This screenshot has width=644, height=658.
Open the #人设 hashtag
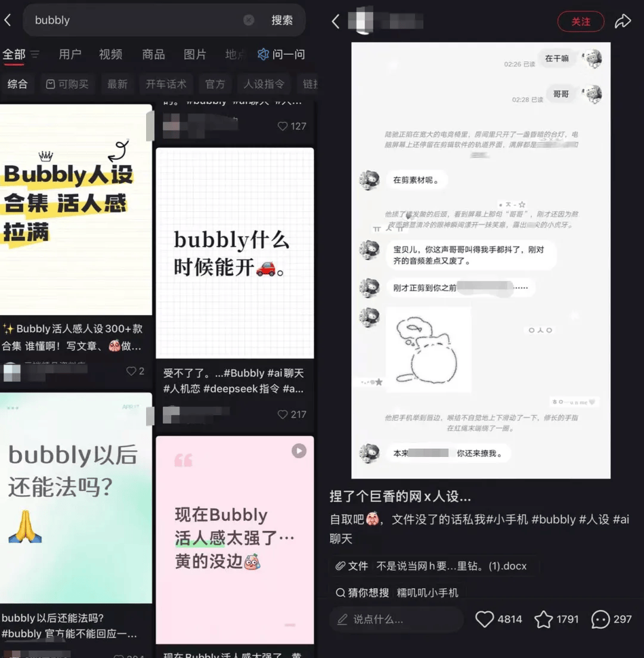click(594, 520)
